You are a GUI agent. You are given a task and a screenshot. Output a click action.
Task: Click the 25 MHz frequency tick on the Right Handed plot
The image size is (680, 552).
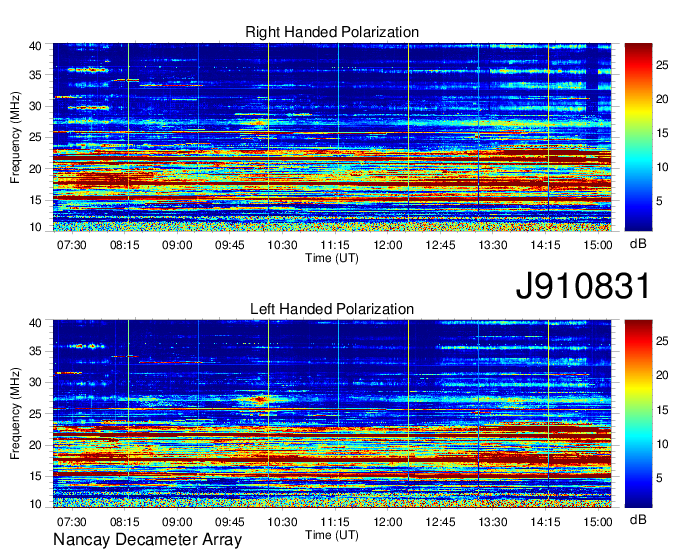(36, 137)
